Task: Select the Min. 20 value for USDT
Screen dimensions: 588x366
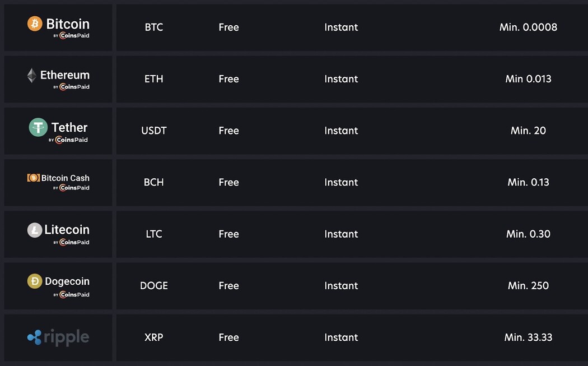Action: tap(528, 130)
